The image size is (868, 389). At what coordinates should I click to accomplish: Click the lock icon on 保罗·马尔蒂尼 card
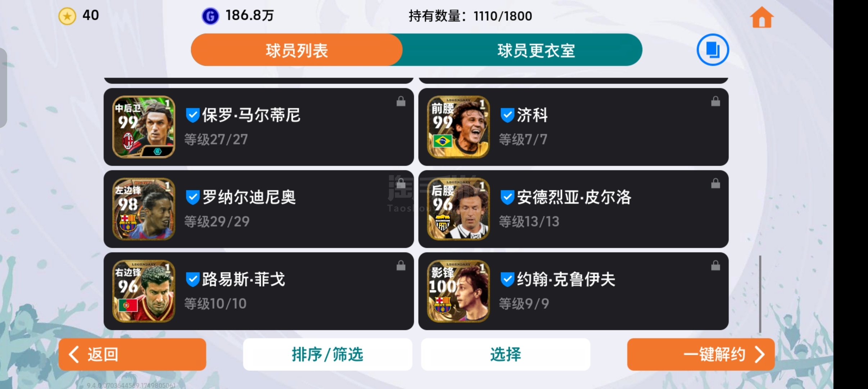401,102
